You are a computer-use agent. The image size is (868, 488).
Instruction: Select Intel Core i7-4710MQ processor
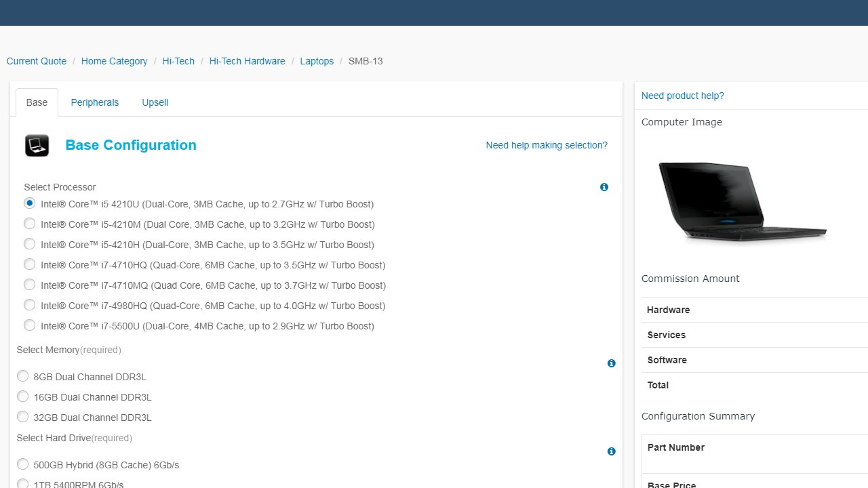click(x=29, y=285)
